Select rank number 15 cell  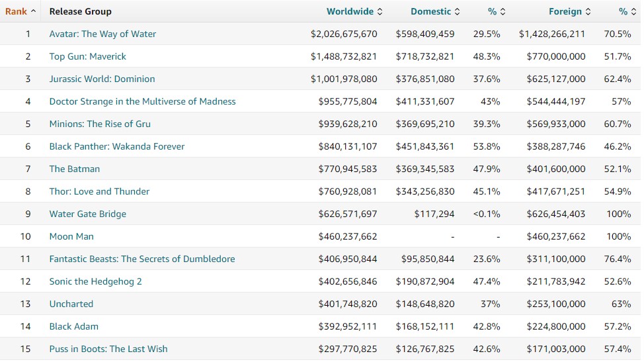click(26, 349)
